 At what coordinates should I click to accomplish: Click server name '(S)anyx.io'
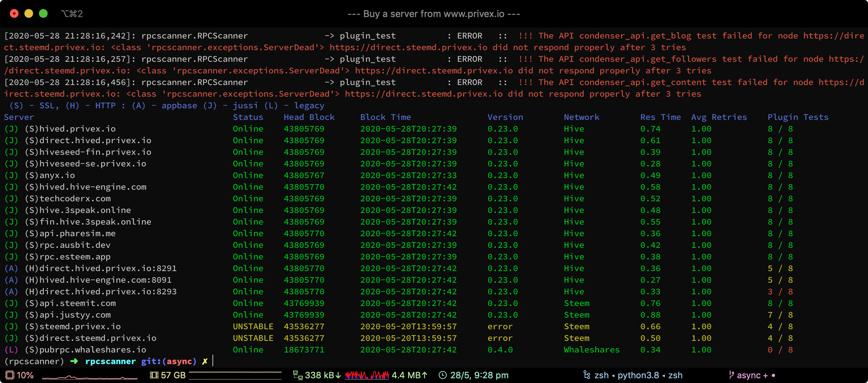tap(50, 175)
